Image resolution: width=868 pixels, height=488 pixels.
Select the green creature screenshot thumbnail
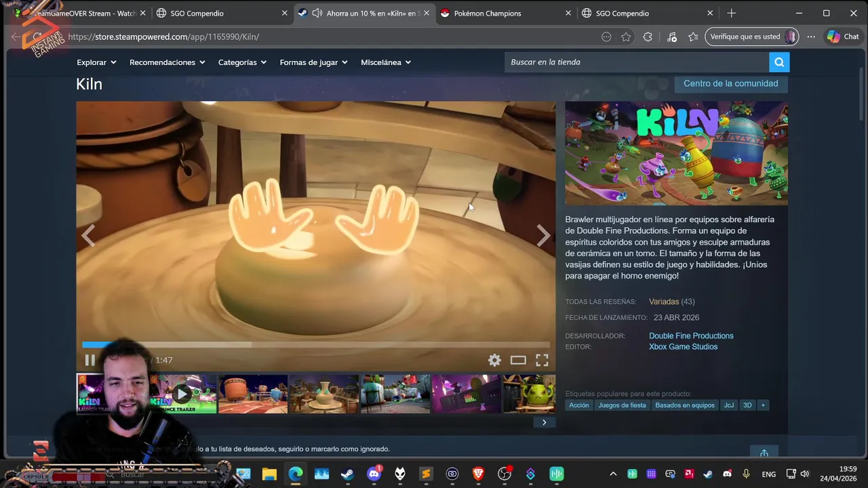529,393
